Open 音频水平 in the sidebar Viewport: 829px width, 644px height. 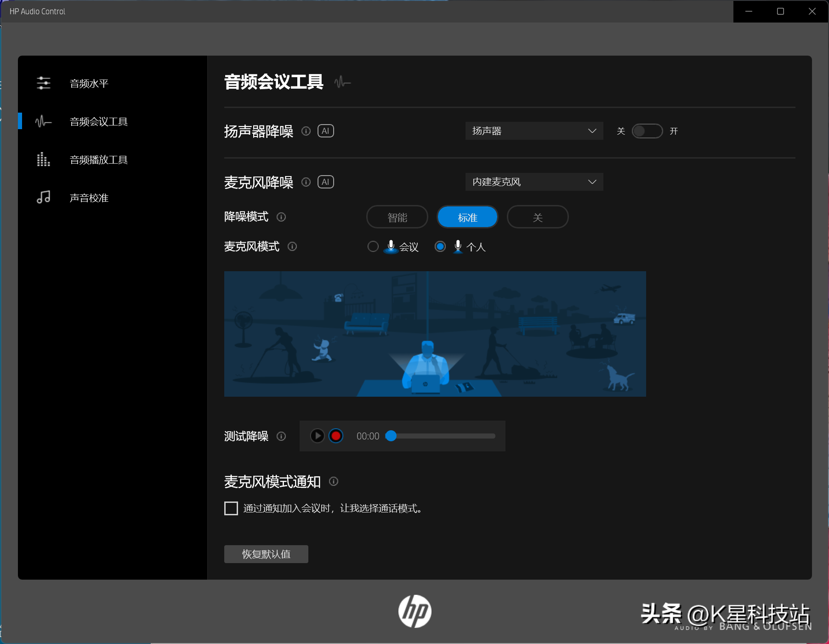click(x=89, y=84)
